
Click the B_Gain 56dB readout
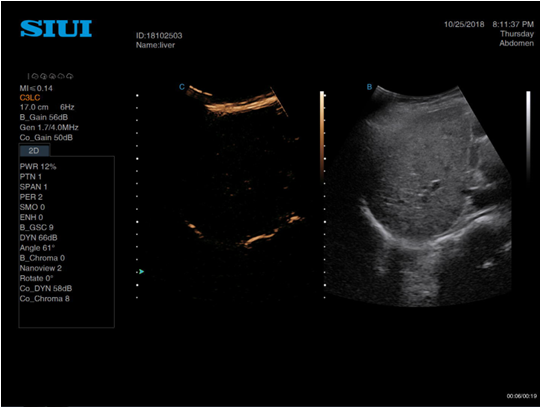pos(44,117)
